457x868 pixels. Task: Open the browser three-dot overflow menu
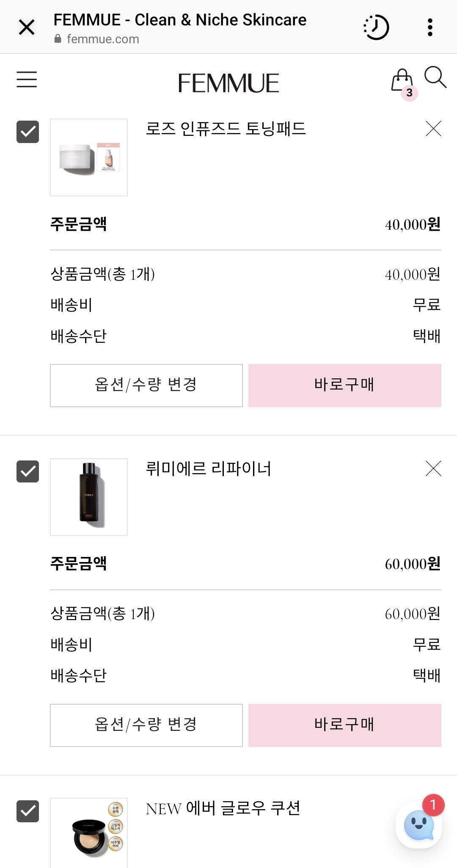click(x=430, y=28)
